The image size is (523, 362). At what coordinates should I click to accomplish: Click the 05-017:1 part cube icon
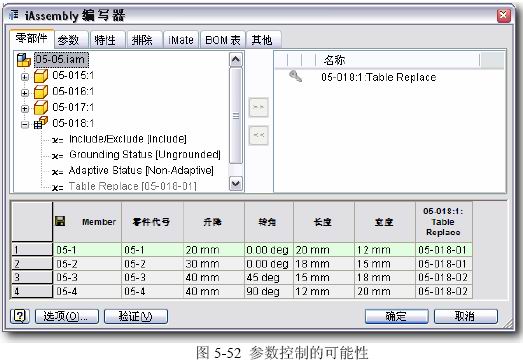point(41,107)
